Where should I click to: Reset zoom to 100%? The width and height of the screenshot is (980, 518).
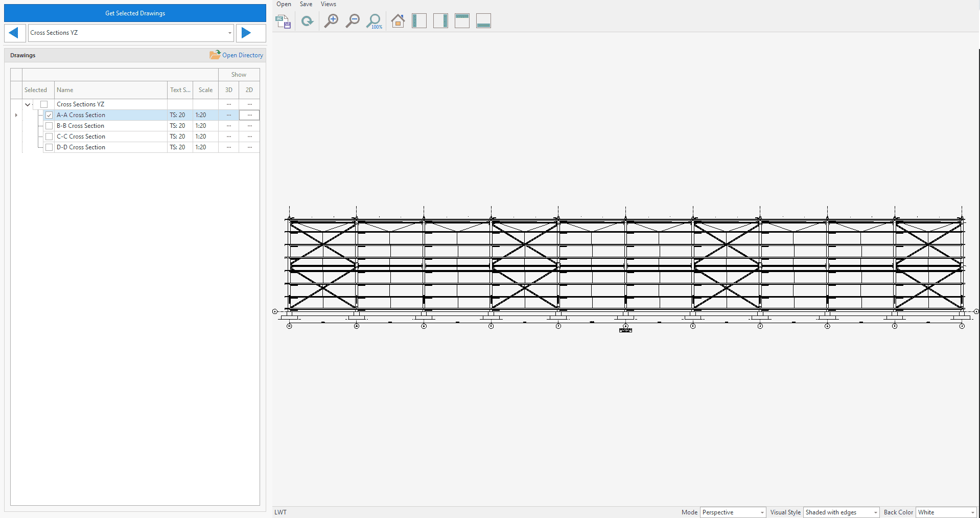[x=375, y=21]
